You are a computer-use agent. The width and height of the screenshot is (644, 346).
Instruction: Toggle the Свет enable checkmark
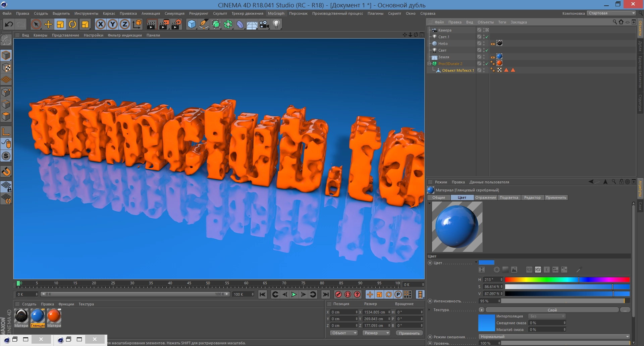point(487,50)
